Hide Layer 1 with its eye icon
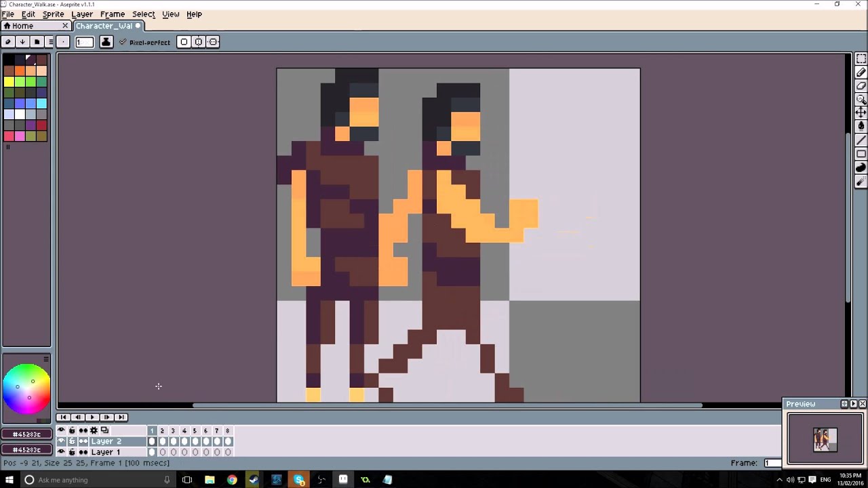The height and width of the screenshot is (488, 868). (x=61, y=452)
